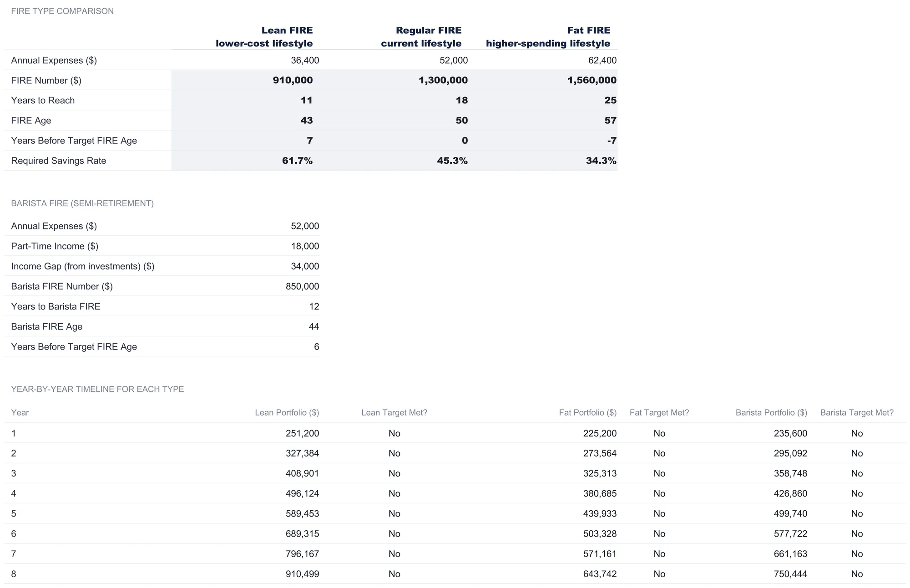Select the Regular FIRE Age value 50

pyautogui.click(x=462, y=121)
